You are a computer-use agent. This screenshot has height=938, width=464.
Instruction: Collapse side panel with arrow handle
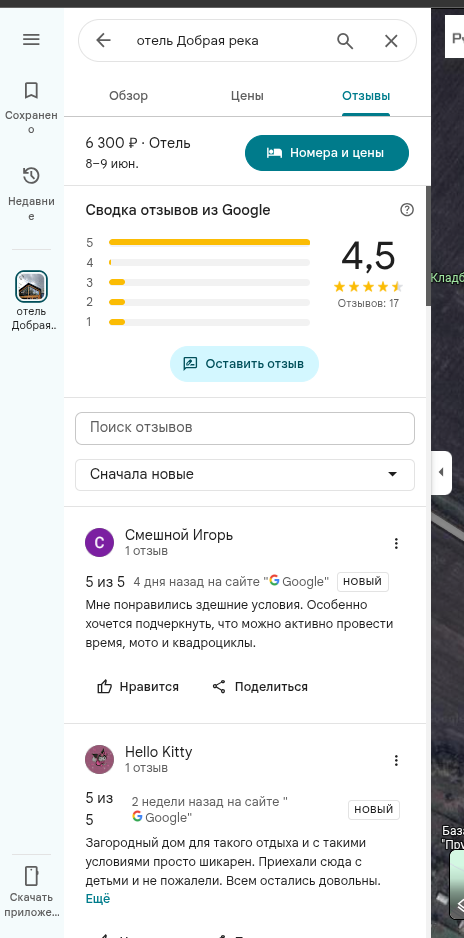click(x=441, y=473)
